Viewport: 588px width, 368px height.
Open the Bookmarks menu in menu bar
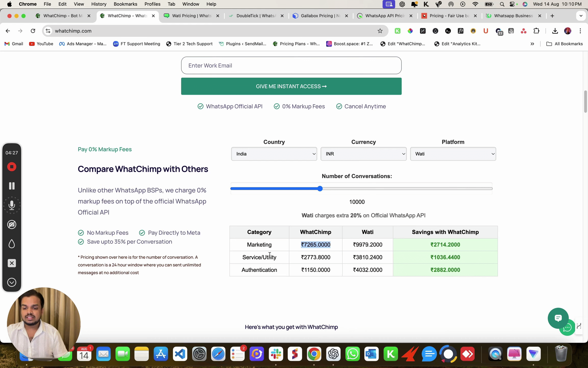[x=125, y=4]
